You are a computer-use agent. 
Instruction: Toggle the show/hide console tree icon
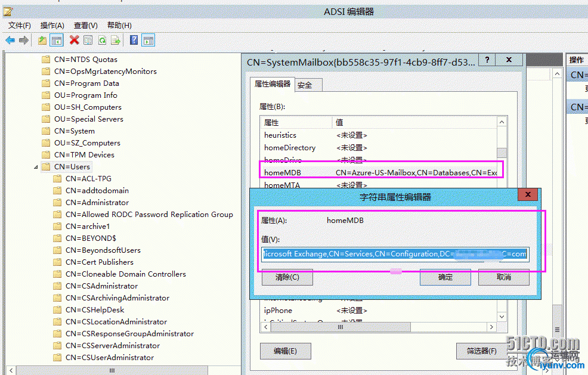[57, 40]
